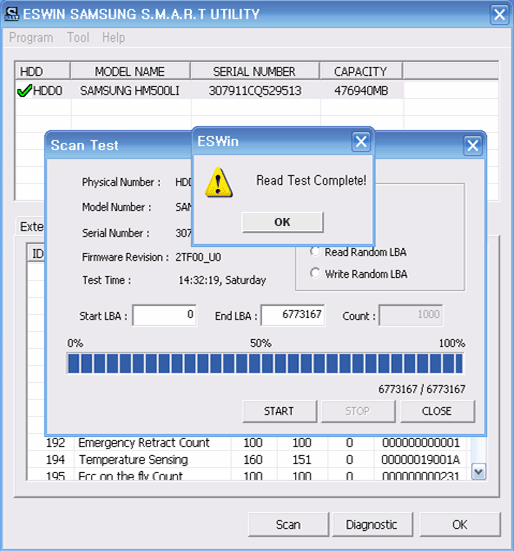
Task: Click the Start LBA input field
Action: (x=164, y=315)
